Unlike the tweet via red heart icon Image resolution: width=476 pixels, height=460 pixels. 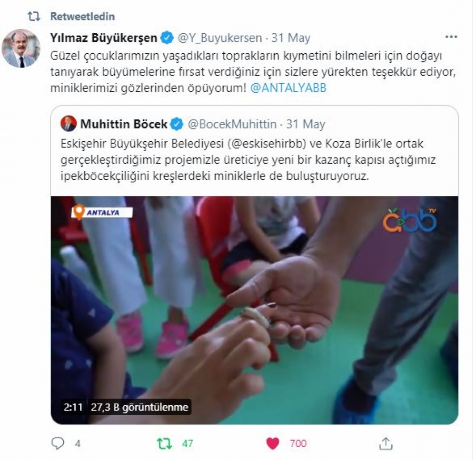(x=272, y=444)
